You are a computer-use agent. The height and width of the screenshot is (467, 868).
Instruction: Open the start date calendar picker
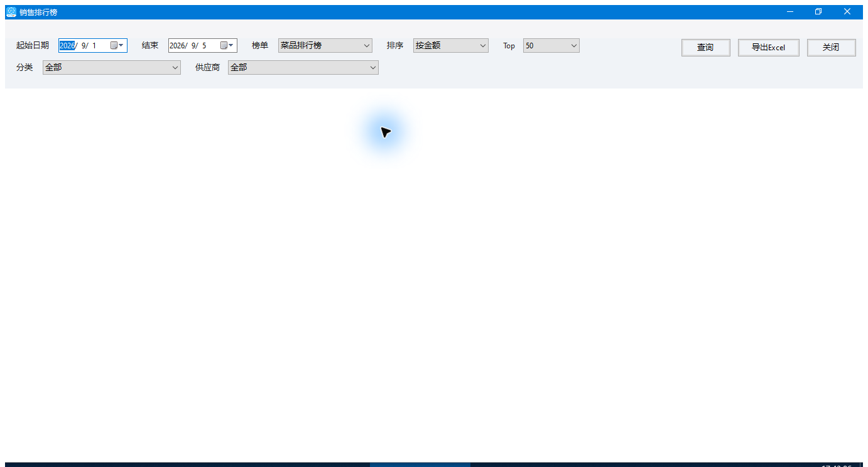pyautogui.click(x=117, y=45)
